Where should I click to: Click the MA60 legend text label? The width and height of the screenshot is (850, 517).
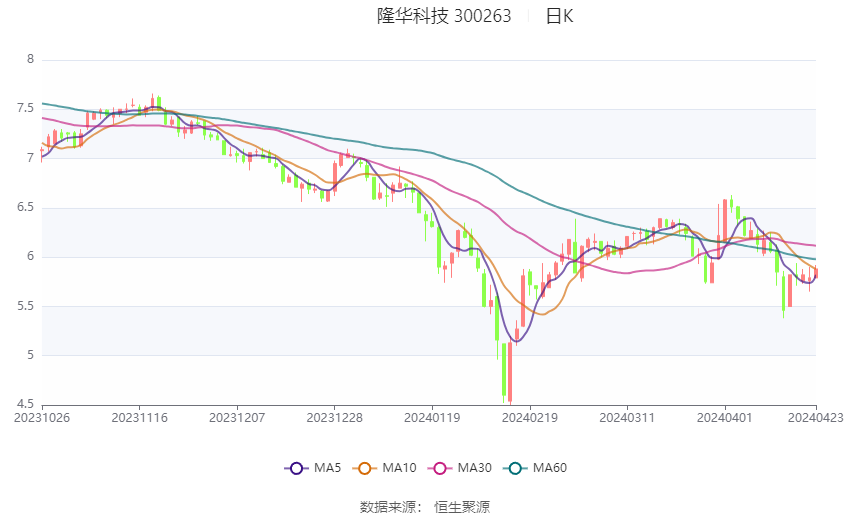point(550,468)
